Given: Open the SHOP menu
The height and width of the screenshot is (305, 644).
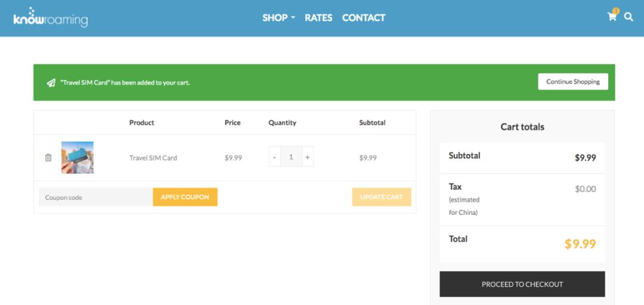Looking at the screenshot, I should click(275, 18).
